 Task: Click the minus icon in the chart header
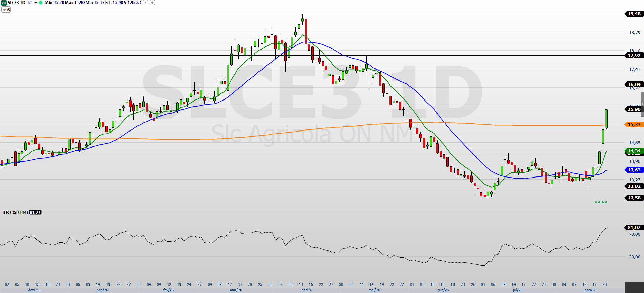click(35, 3)
